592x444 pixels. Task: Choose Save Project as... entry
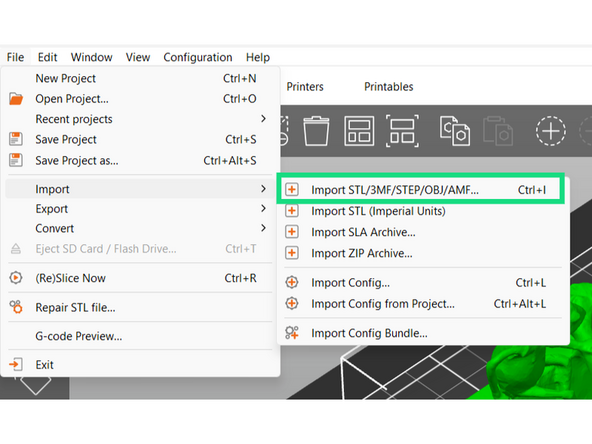[x=140, y=160]
